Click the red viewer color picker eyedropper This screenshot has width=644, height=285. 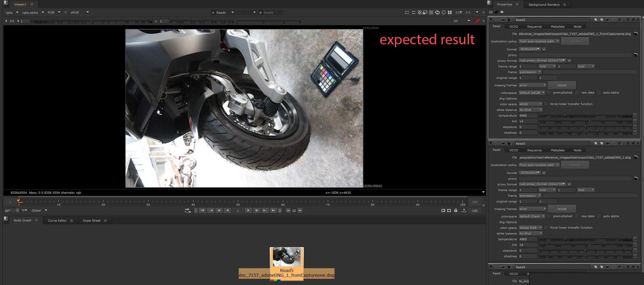[477, 21]
